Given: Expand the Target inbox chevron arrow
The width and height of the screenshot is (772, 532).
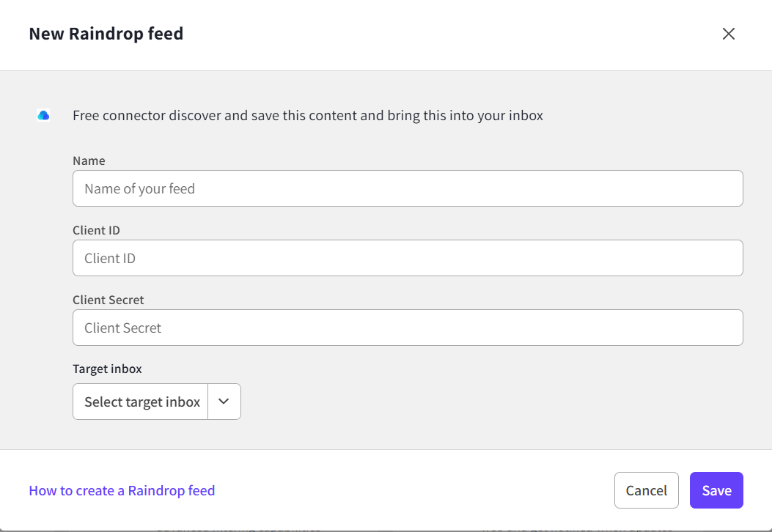Looking at the screenshot, I should click(x=224, y=402).
